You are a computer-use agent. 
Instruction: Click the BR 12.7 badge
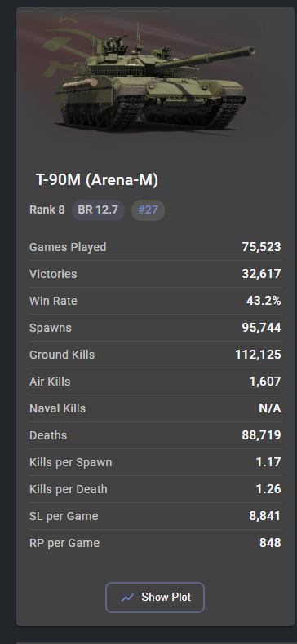tap(98, 210)
